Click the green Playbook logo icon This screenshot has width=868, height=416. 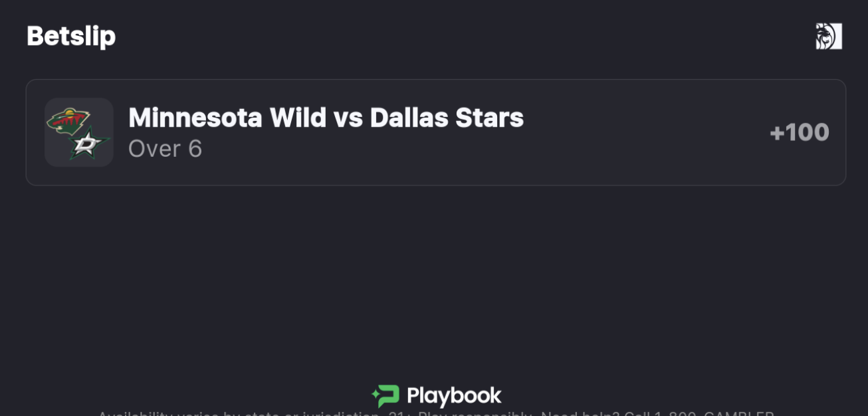tap(385, 396)
